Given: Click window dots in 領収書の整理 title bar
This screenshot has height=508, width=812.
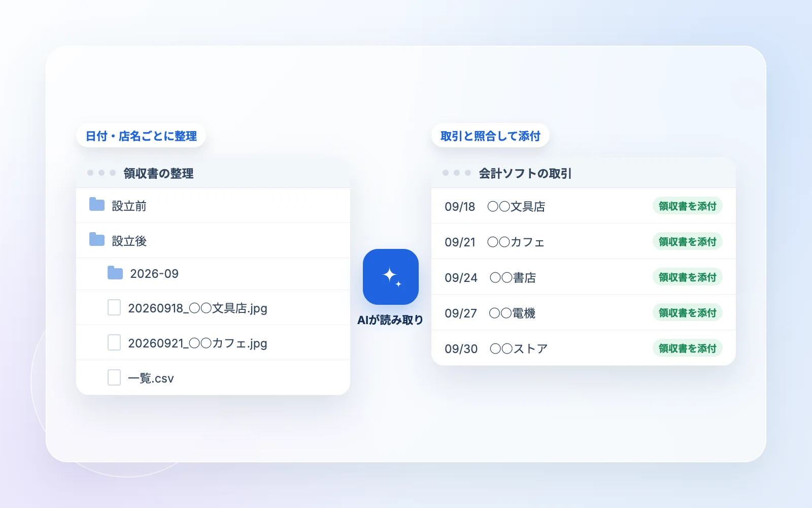Looking at the screenshot, I should tap(101, 173).
